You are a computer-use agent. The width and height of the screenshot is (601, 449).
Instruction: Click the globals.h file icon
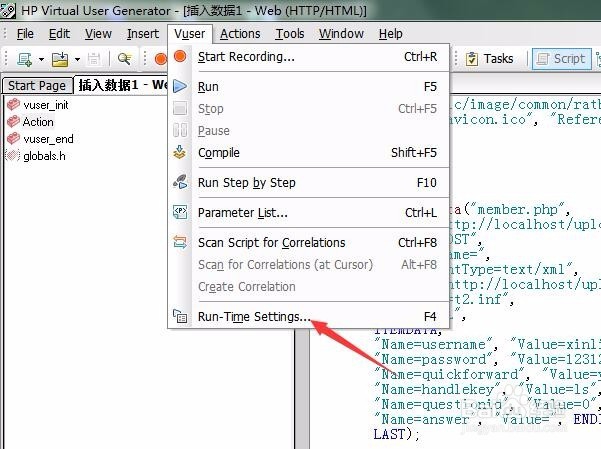[12, 155]
